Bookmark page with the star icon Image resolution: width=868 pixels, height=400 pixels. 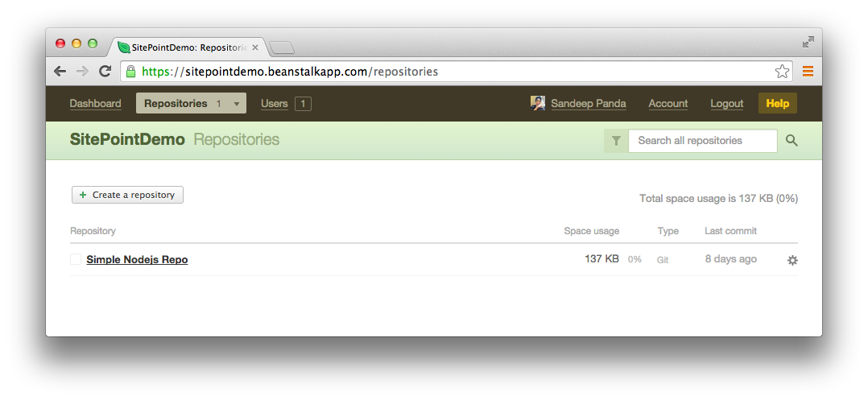(x=782, y=72)
